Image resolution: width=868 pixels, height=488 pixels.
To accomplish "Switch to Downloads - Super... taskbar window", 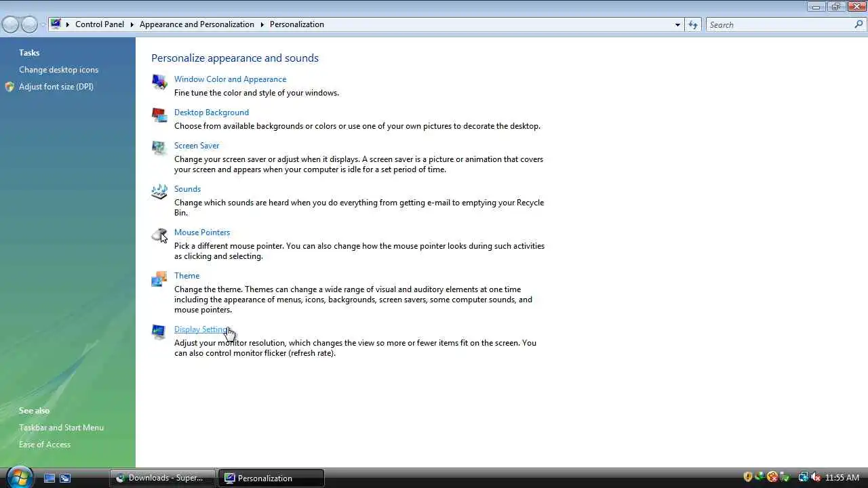I will [x=163, y=478].
